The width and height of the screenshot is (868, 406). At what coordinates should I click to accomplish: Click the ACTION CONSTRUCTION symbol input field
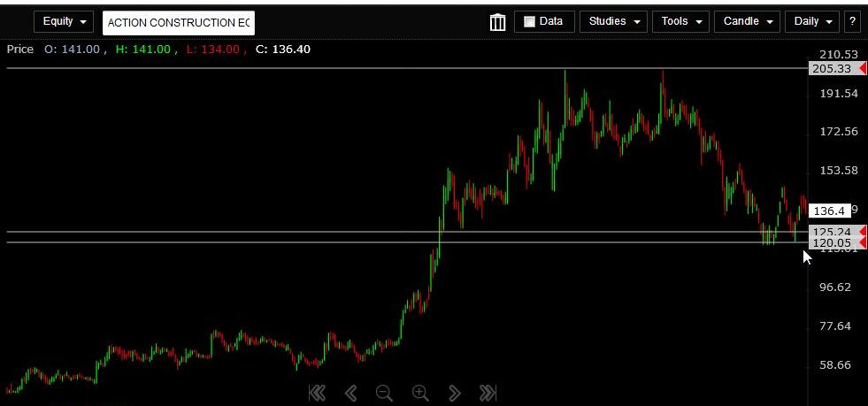[179, 23]
